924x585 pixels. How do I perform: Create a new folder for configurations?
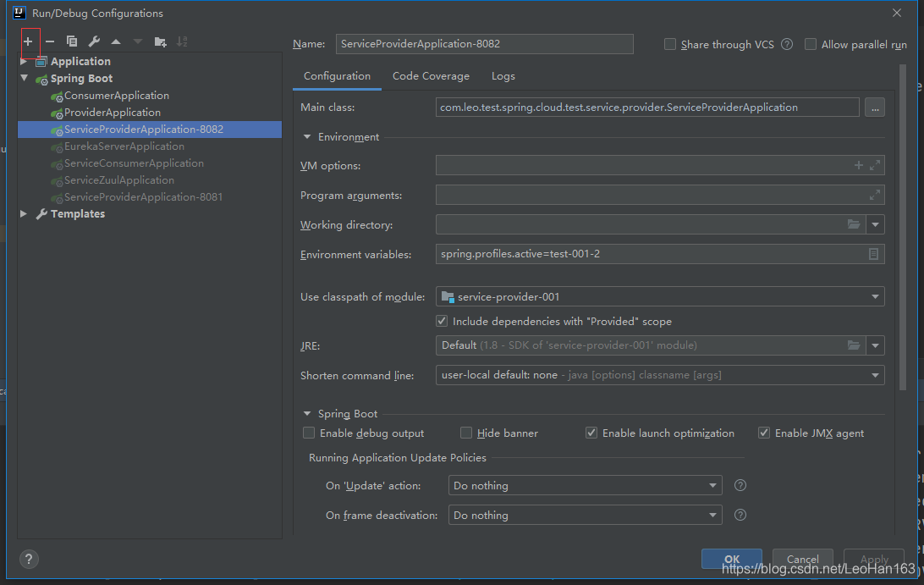[160, 41]
